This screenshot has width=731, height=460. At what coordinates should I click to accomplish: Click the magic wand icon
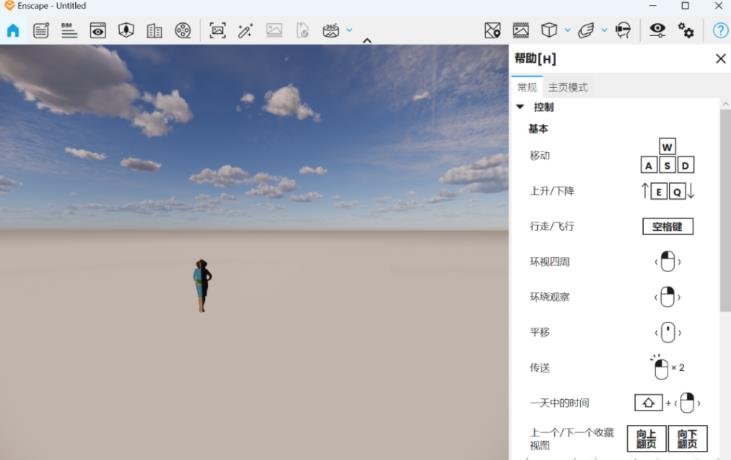tap(245, 30)
